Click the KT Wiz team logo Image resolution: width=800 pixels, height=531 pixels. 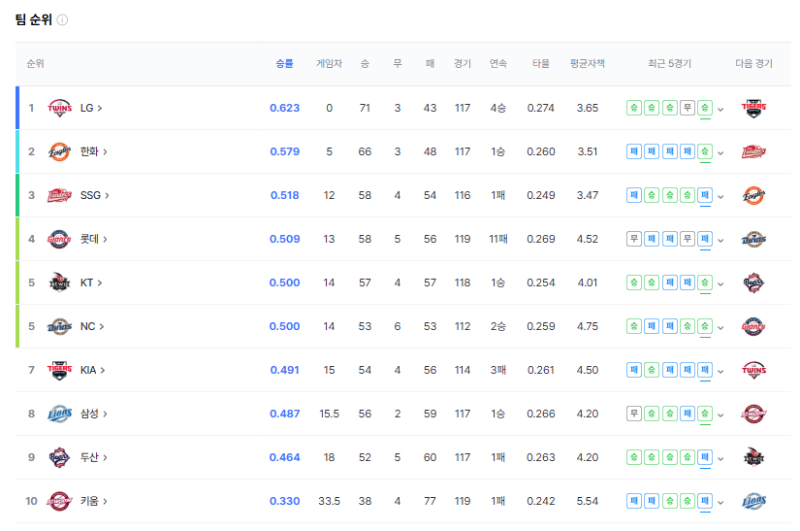click(x=59, y=283)
